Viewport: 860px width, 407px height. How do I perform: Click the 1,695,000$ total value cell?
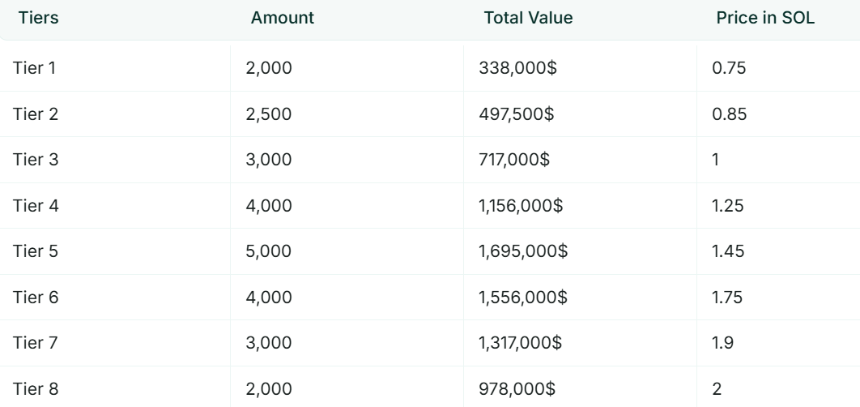523,251
